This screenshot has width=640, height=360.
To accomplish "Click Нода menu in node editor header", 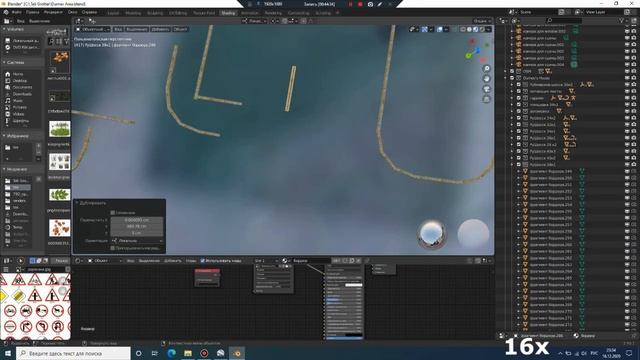I will pyautogui.click(x=191, y=260).
